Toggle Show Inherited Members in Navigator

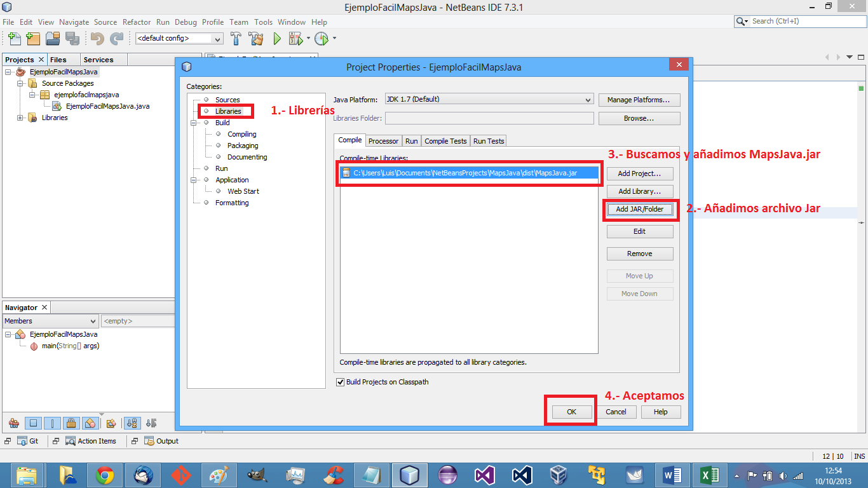14,423
